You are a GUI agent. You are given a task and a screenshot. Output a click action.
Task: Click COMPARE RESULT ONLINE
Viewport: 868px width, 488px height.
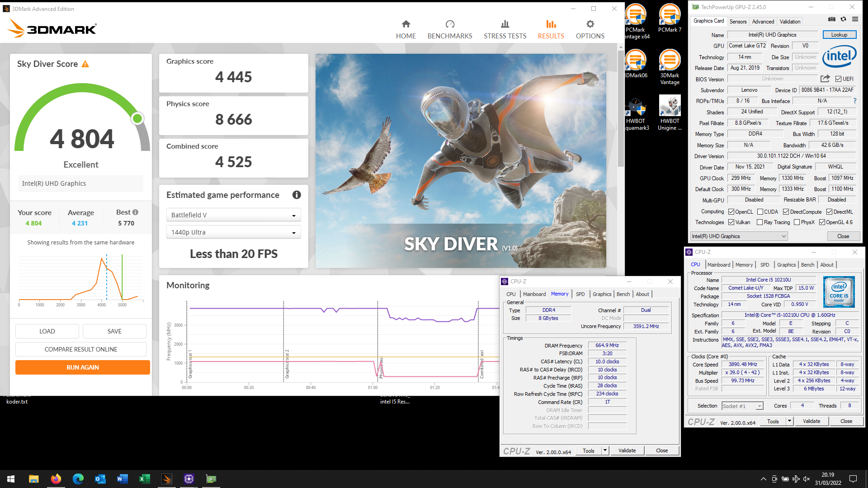tap(81, 349)
